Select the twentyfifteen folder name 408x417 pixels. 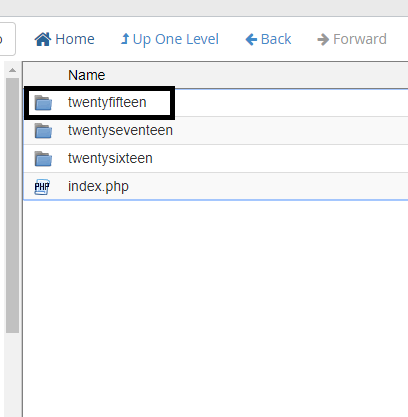pyautogui.click(x=107, y=102)
